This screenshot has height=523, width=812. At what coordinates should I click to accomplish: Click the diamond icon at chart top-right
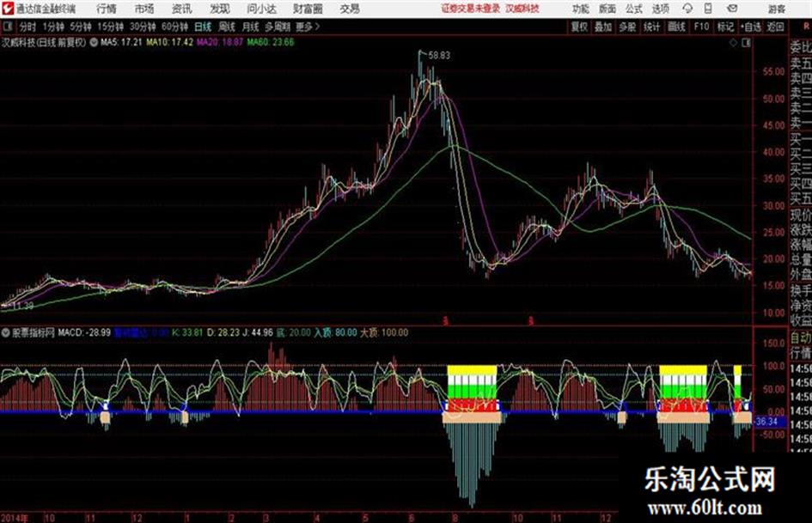[x=733, y=43]
